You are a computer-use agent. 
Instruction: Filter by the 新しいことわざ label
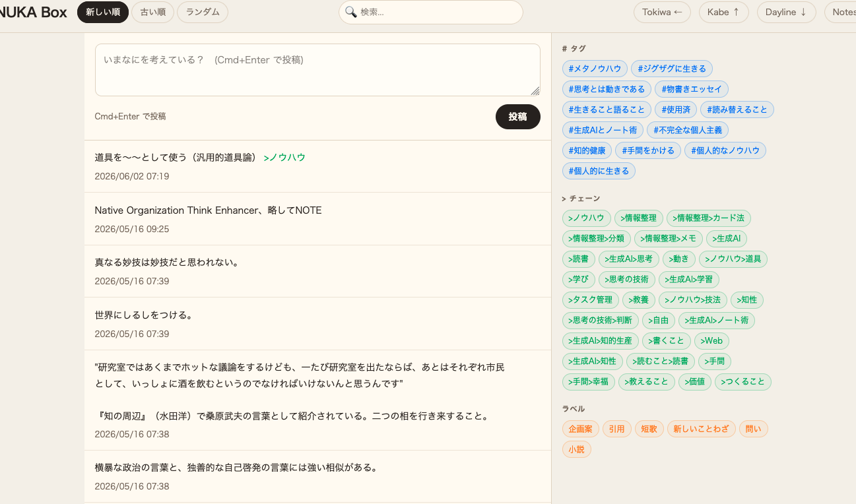(702, 429)
